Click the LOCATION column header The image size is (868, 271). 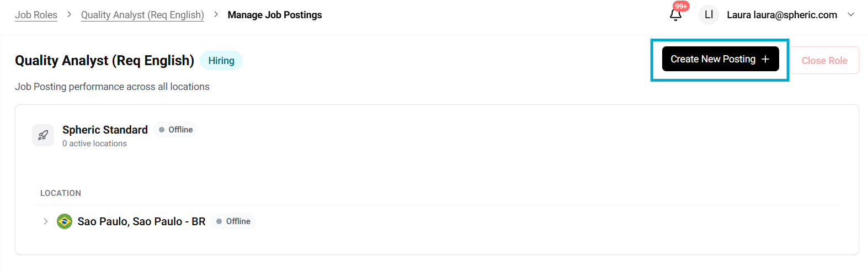point(61,193)
